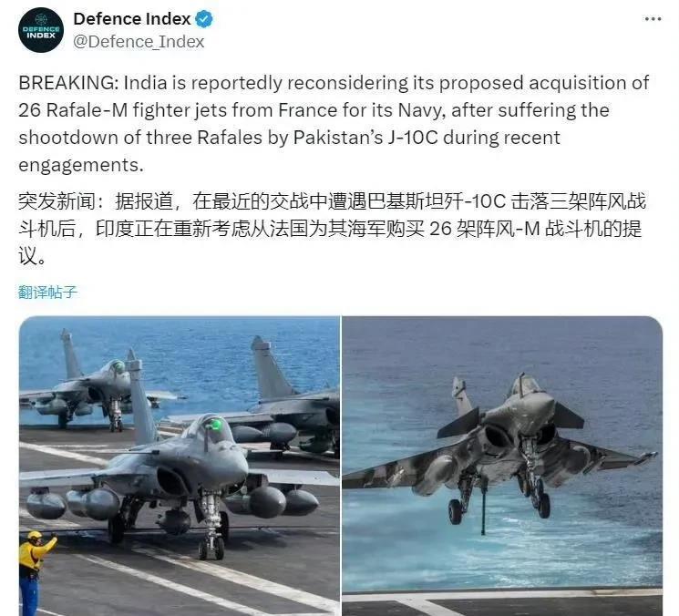Click the green-lit canopy of foreground jet
Viewport: 679px width, 616px height.
[x=214, y=428]
